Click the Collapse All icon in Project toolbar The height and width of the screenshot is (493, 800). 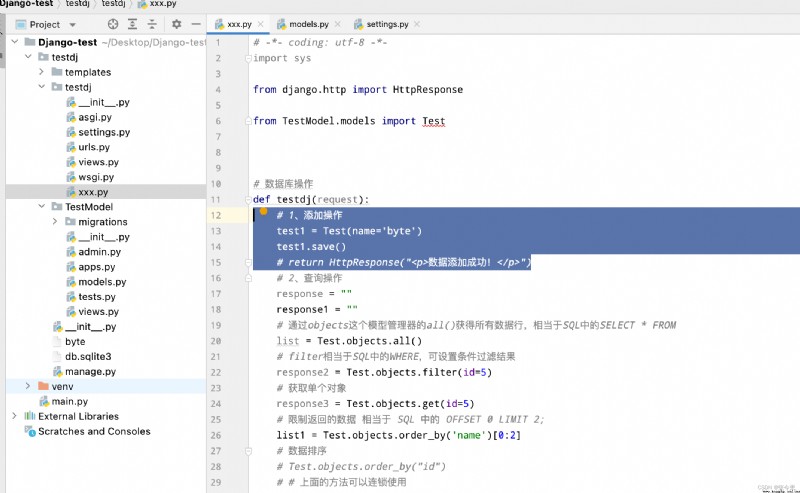pos(152,24)
